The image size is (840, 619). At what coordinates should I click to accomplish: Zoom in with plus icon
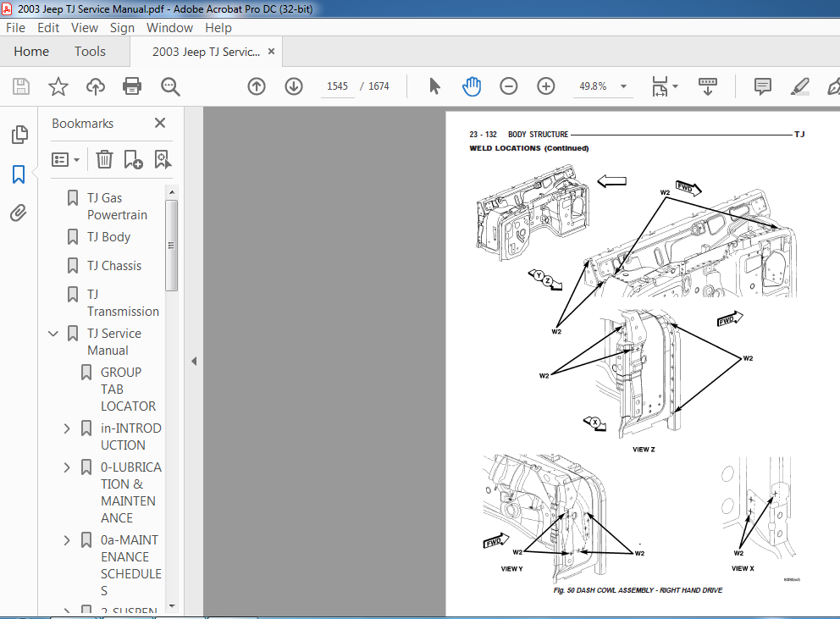546,86
